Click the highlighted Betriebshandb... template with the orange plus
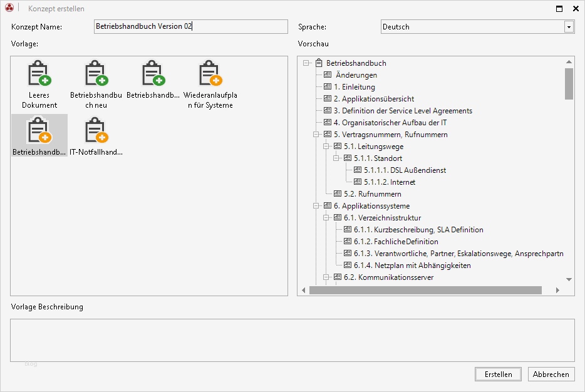 [39, 136]
